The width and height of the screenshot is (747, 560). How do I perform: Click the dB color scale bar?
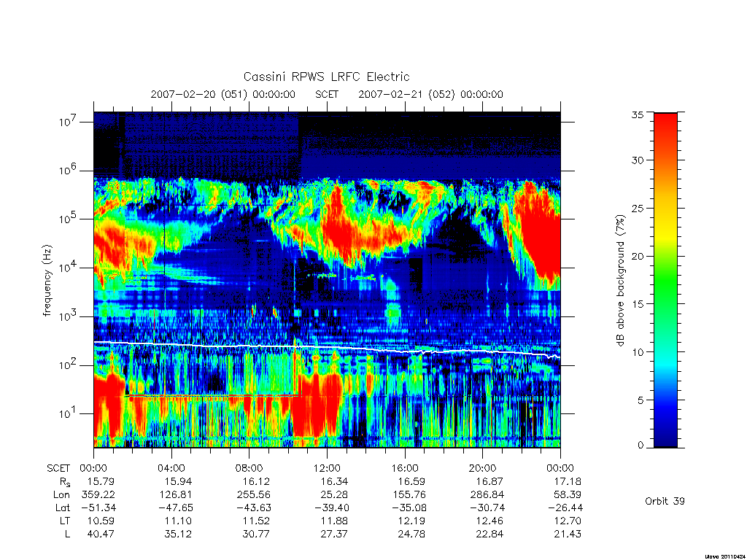pos(665,280)
